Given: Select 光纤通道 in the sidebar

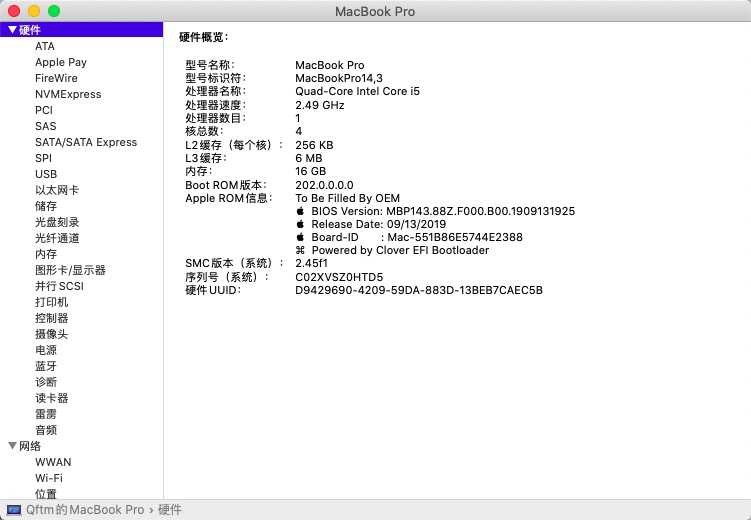Looking at the screenshot, I should click(57, 238).
